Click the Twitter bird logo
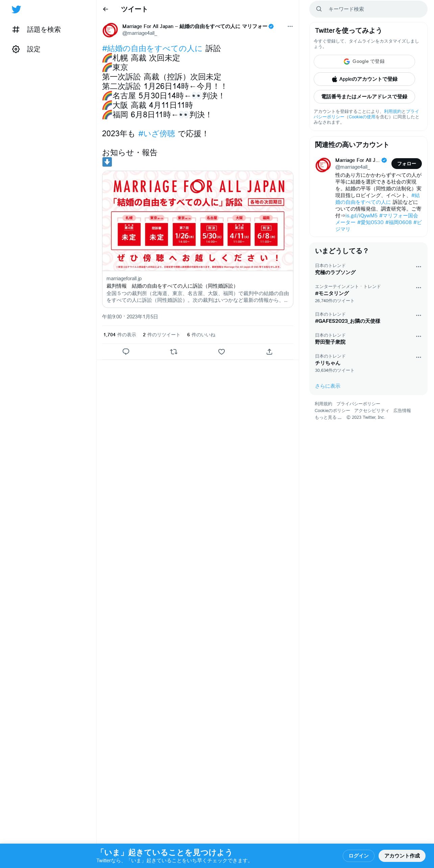 pyautogui.click(x=16, y=9)
